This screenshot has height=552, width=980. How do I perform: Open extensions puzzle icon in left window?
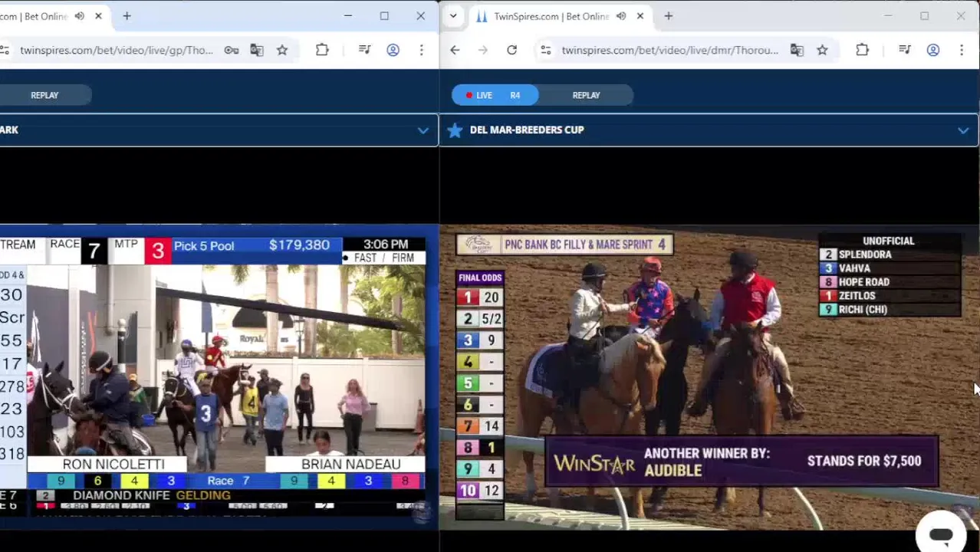pyautogui.click(x=322, y=51)
